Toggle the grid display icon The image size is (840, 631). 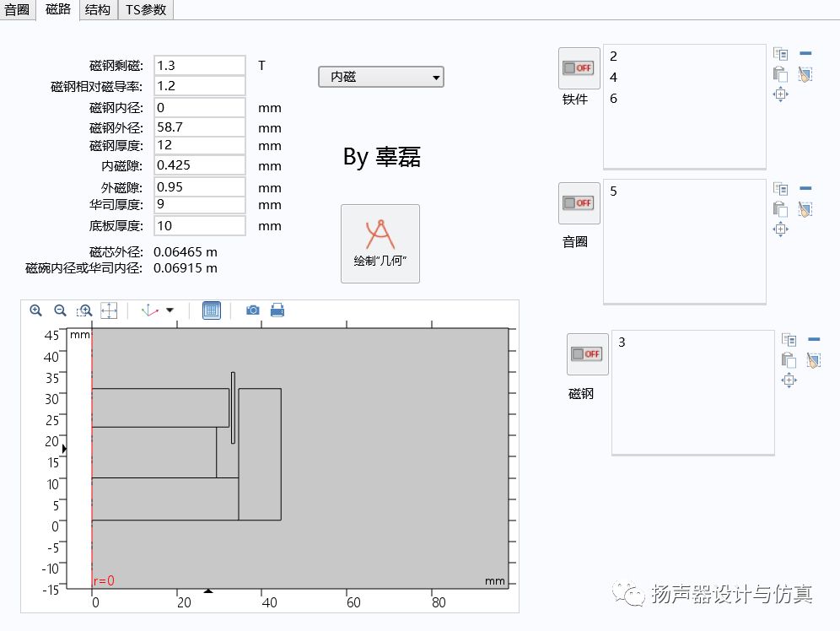coord(212,310)
